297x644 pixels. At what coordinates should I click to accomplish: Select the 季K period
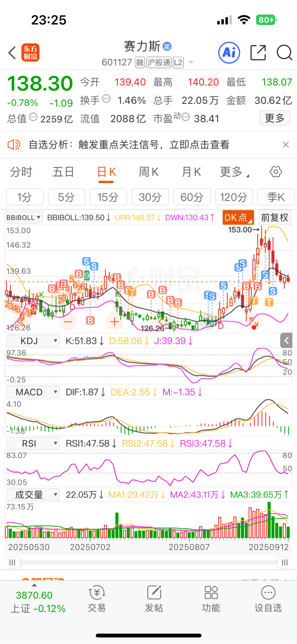coord(276,197)
